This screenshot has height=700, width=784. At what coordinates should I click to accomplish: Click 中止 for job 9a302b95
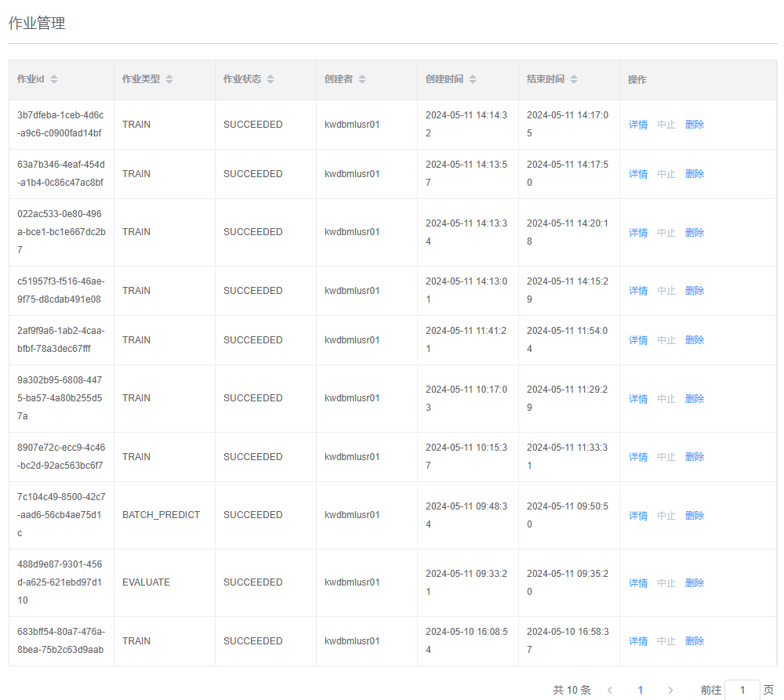pos(666,399)
